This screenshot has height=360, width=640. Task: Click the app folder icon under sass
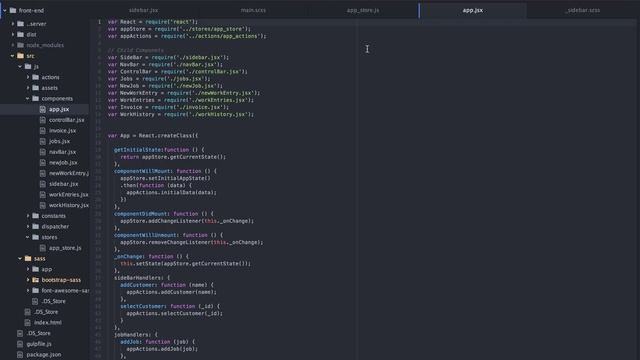36,269
